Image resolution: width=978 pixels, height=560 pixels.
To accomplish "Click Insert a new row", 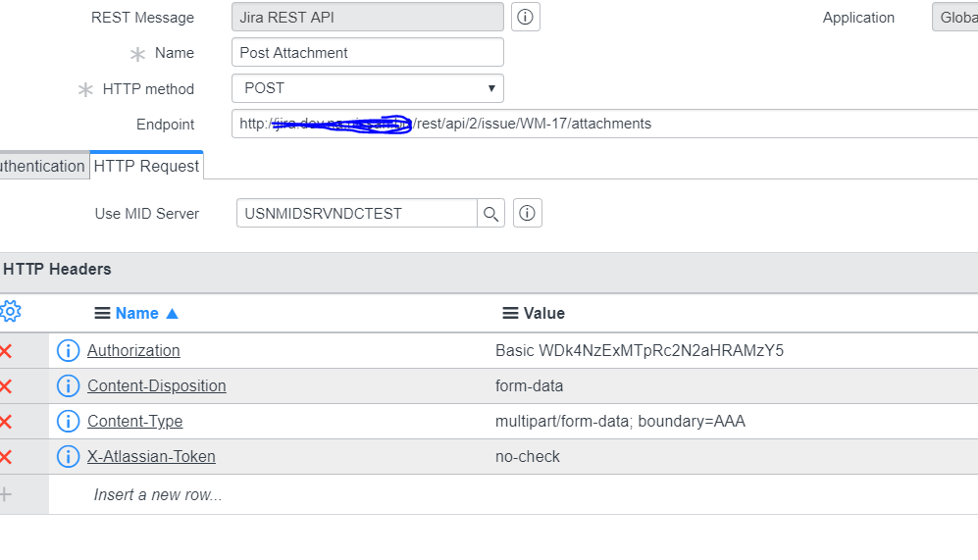I will [x=158, y=494].
